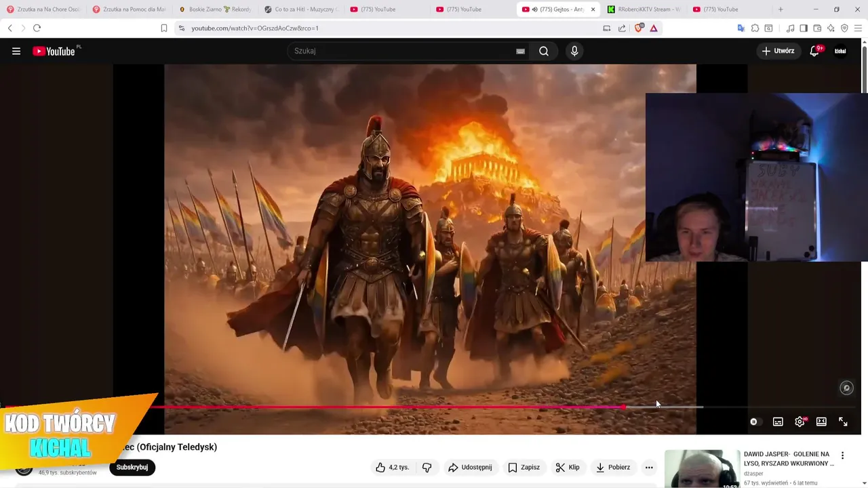Share page via address bar share icon
Screen dimensions: 868x488
click(x=622, y=28)
